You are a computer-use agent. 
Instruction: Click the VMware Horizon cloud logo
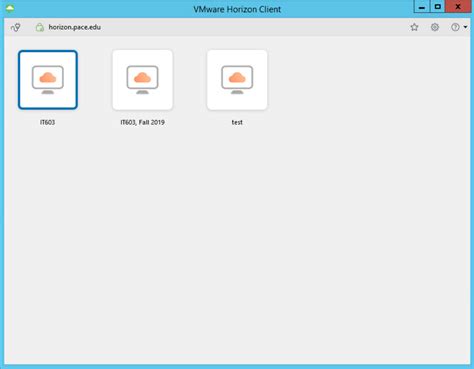10,8
